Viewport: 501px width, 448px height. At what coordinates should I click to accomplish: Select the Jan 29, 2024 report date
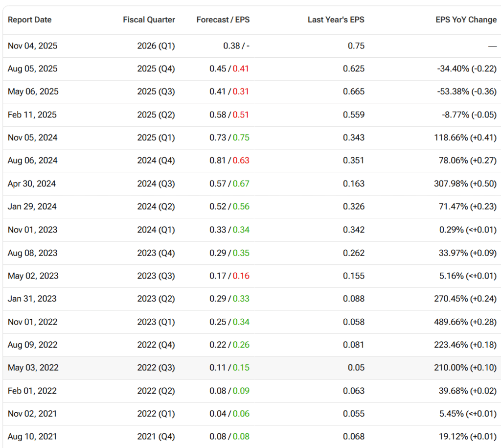point(32,207)
